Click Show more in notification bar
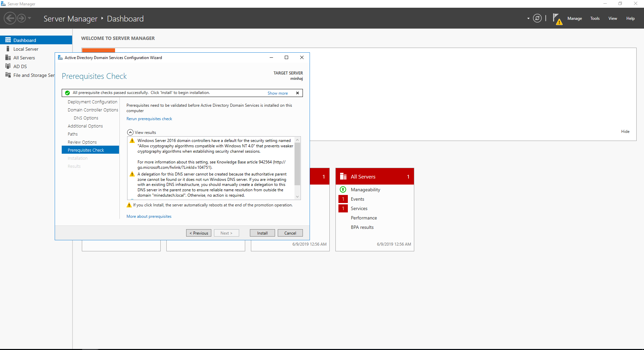This screenshot has width=644, height=350. (x=277, y=93)
